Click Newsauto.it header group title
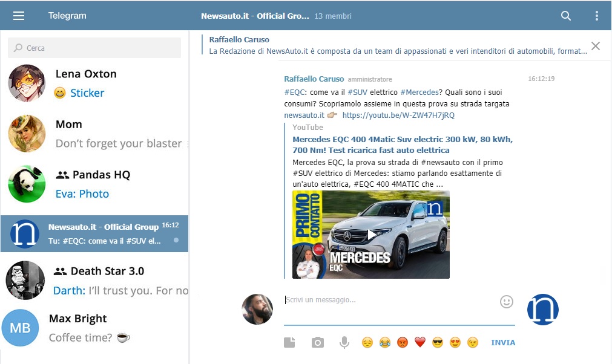The width and height of the screenshot is (612, 364). click(255, 16)
